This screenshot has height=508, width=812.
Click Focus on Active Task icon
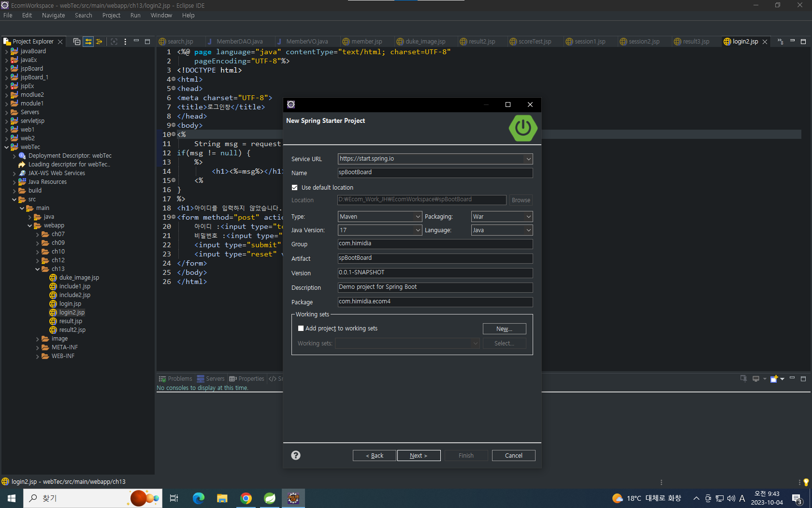click(x=114, y=42)
